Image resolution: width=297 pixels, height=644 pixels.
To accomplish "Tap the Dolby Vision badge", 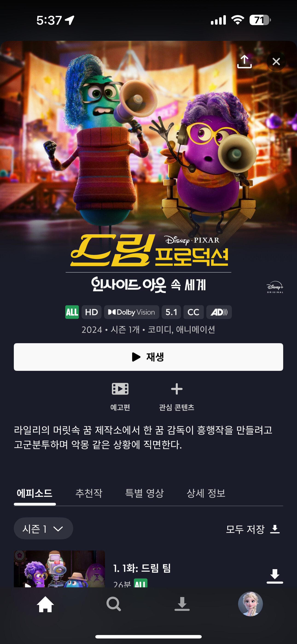I will pos(131,312).
